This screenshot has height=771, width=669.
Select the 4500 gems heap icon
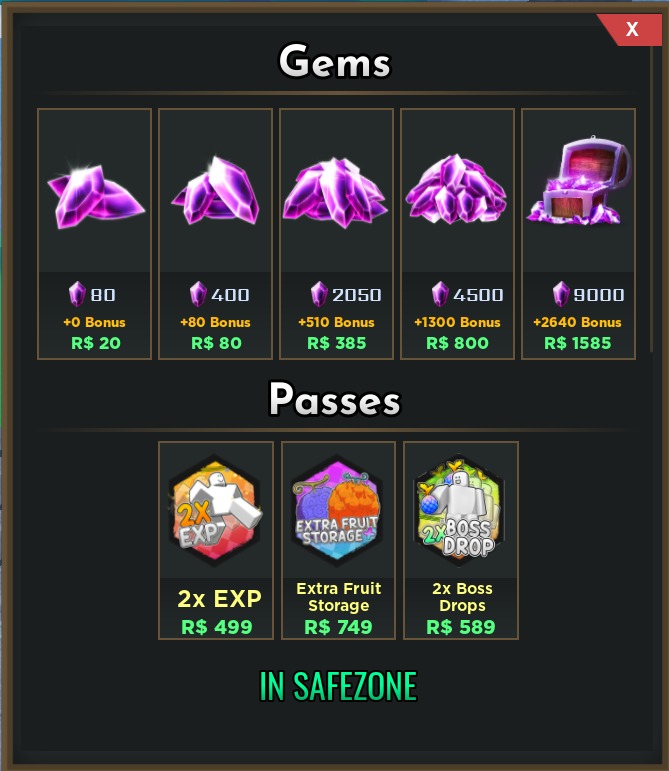(456, 189)
